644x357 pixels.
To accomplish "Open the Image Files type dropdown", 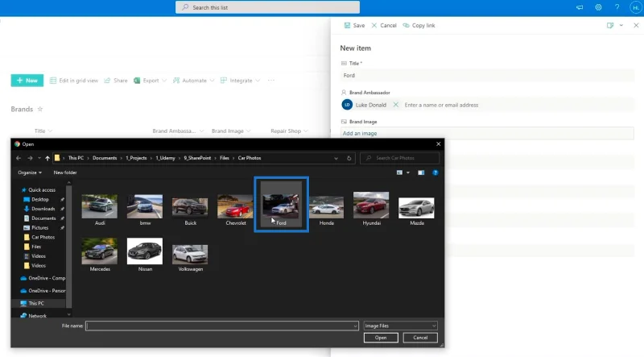I will (400, 326).
